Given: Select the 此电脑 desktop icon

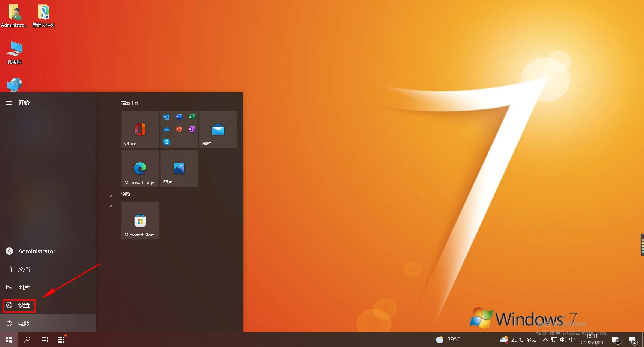Looking at the screenshot, I should (x=15, y=52).
